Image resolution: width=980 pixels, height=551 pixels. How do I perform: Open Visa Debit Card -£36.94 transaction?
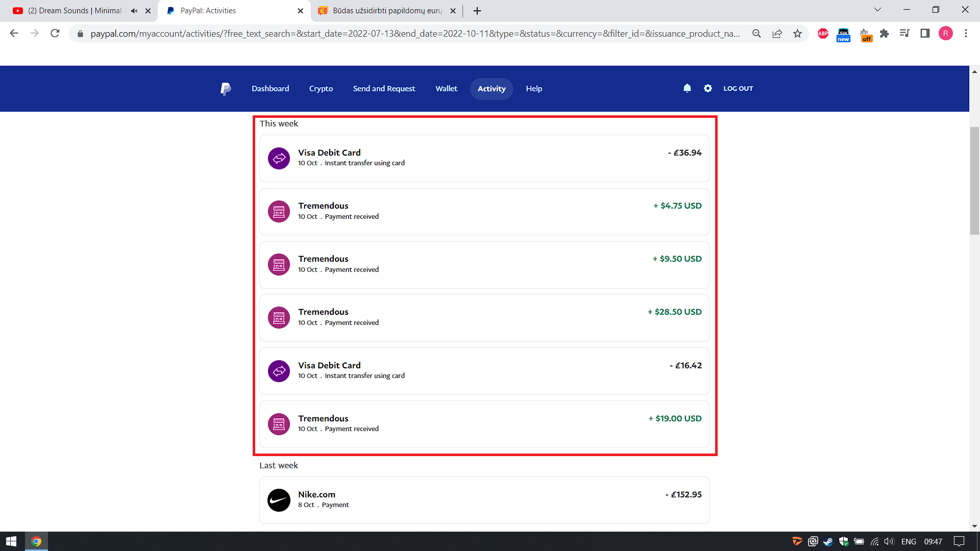pos(484,158)
